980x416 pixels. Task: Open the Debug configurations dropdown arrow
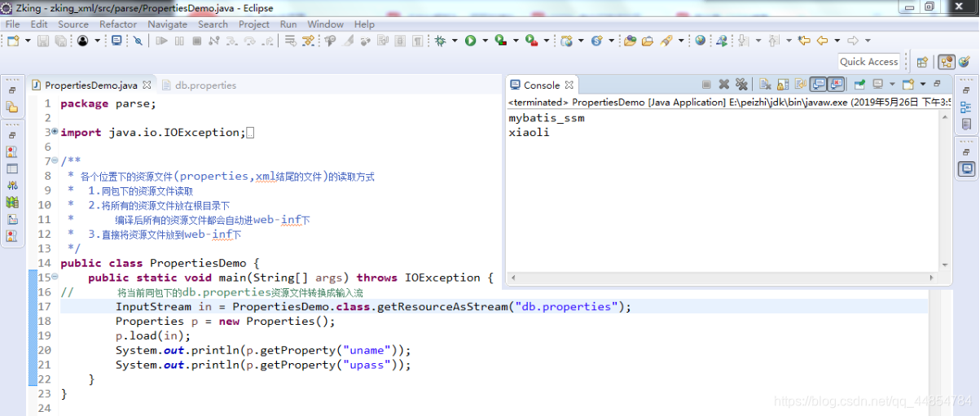click(x=455, y=41)
